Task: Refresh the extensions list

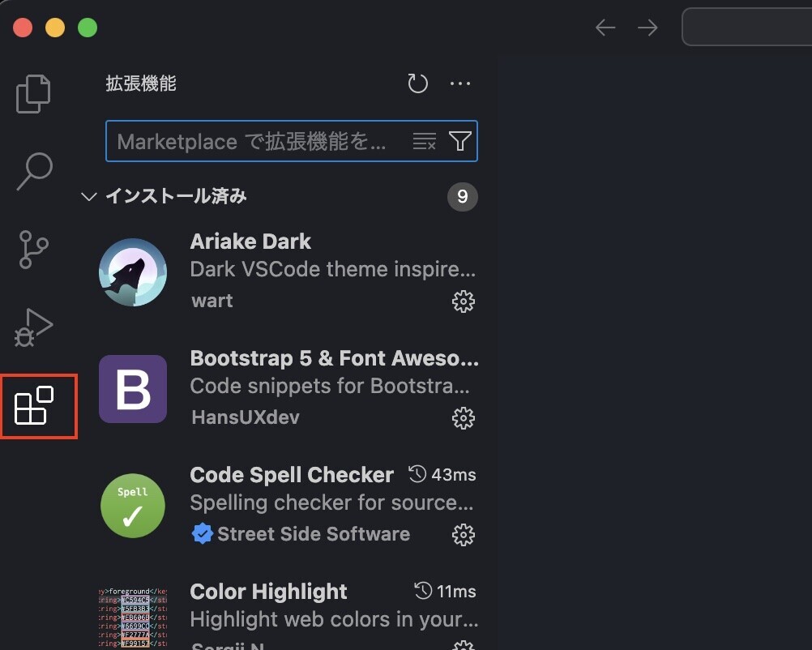Action: click(417, 83)
